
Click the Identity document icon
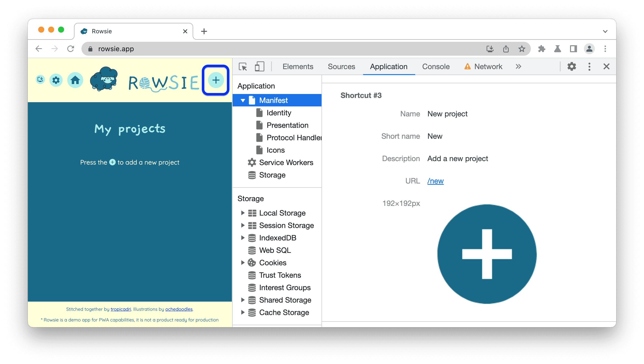(x=258, y=112)
